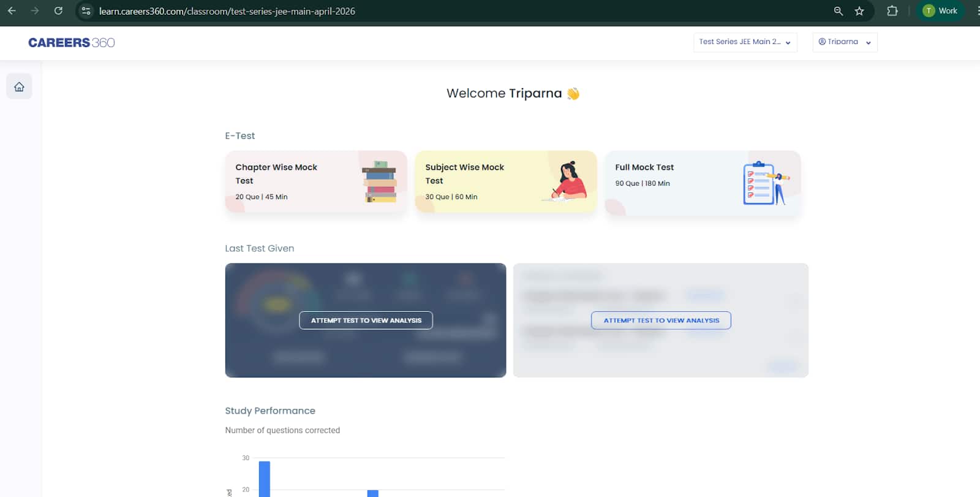Click the tallest blue bar in performance chart
Screen dimensions: 980x497
tap(265, 479)
